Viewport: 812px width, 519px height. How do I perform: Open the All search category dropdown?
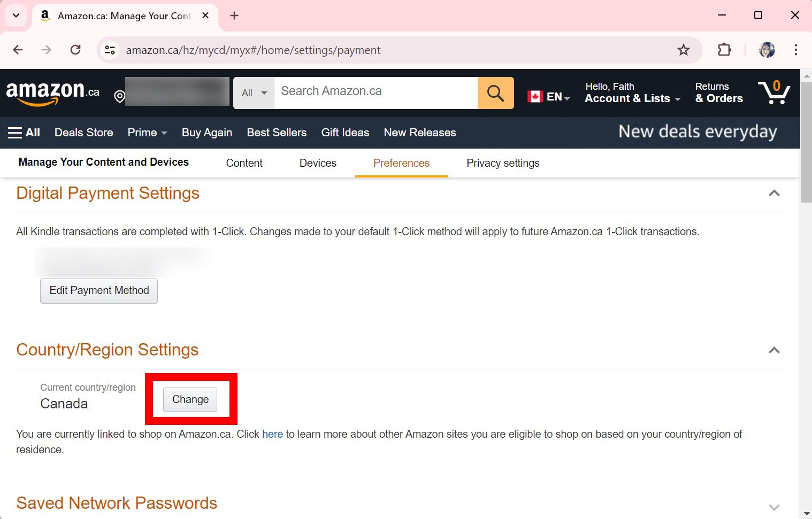(x=253, y=92)
